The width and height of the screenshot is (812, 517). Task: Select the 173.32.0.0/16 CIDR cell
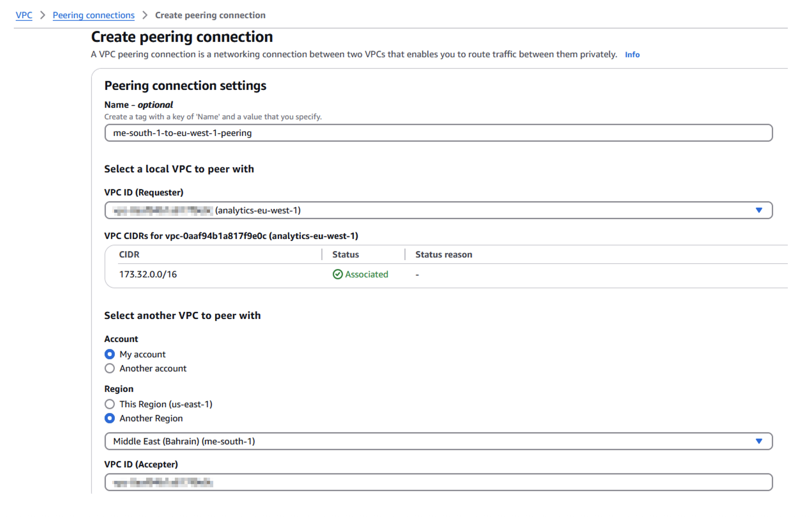click(x=148, y=274)
